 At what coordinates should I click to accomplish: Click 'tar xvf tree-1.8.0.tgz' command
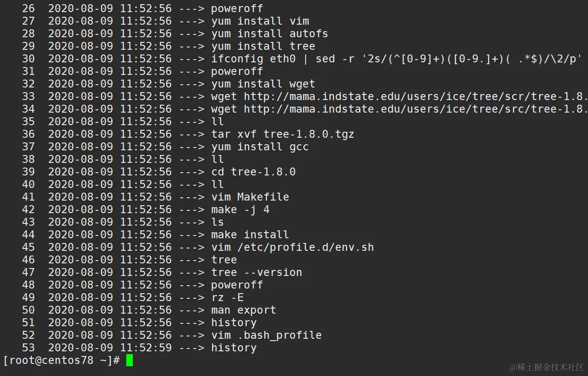(x=282, y=134)
